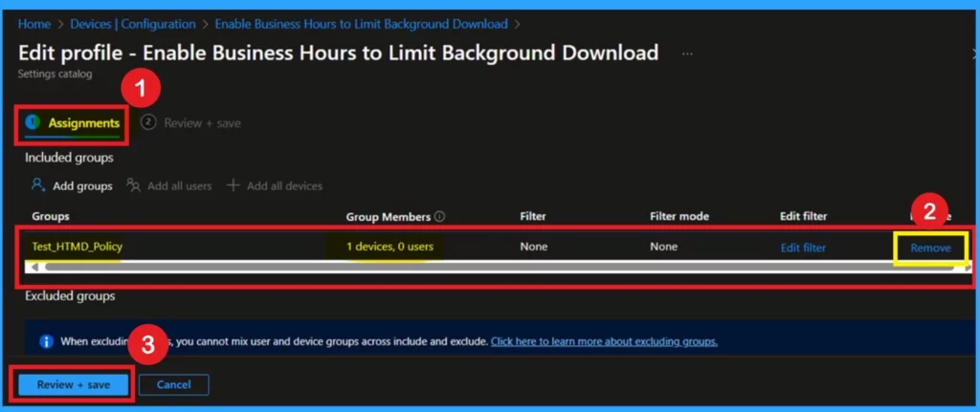Click the Add all users icon
The image size is (980, 412).
[x=133, y=185]
